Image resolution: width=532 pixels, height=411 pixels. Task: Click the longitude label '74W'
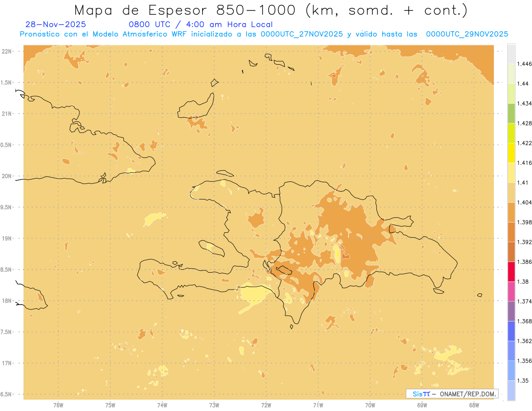[162, 405]
